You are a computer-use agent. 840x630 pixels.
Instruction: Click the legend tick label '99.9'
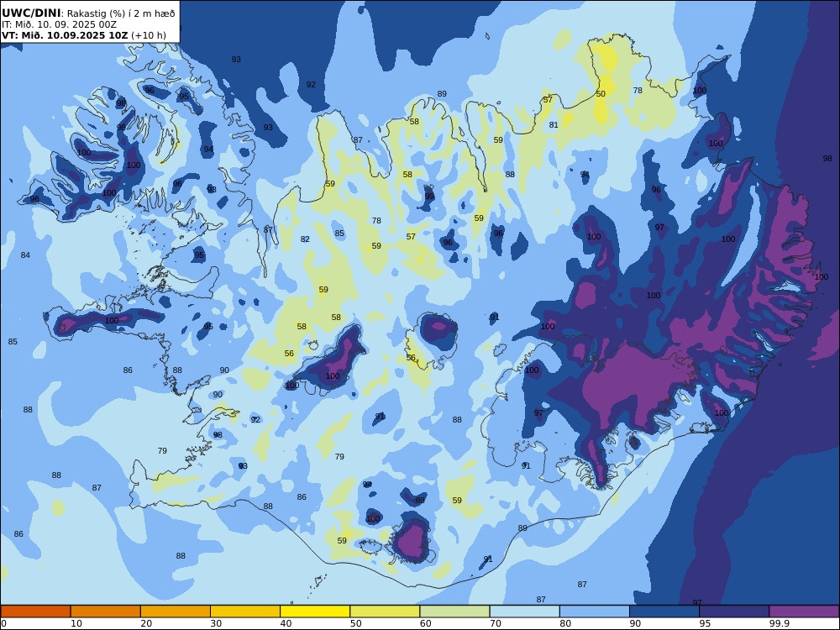779,623
